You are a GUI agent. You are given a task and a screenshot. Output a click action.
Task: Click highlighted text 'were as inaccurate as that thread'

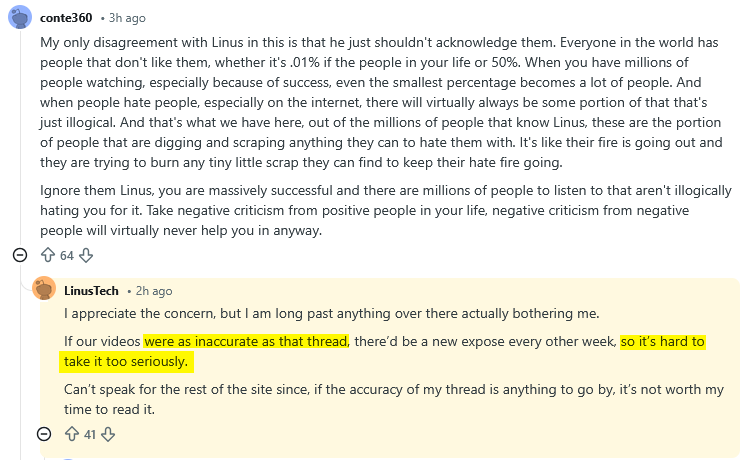tap(246, 341)
